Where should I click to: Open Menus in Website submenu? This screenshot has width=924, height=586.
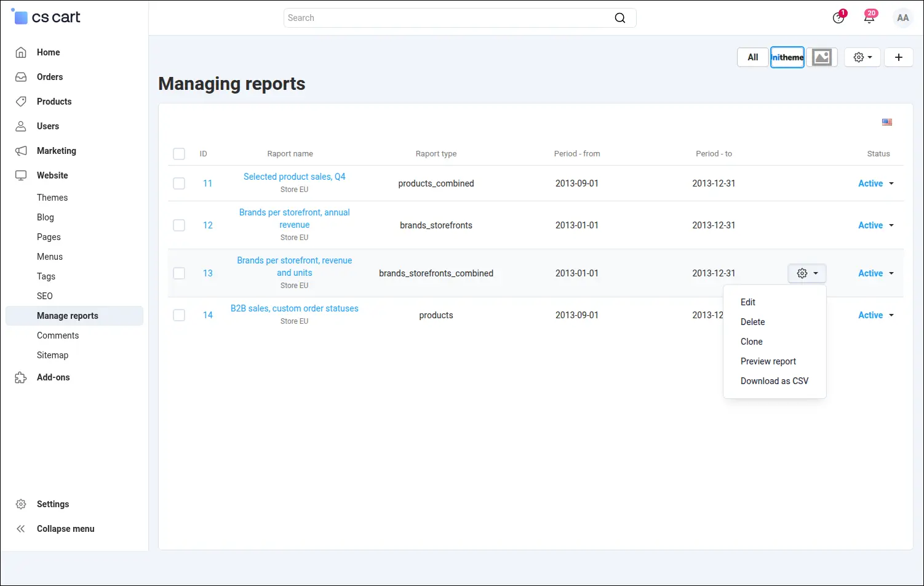[50, 257]
